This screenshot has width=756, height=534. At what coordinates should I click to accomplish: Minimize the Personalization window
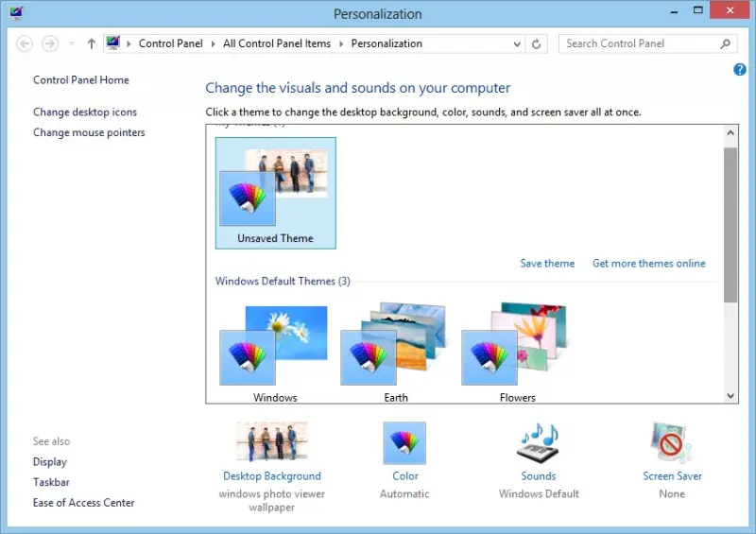[674, 10]
